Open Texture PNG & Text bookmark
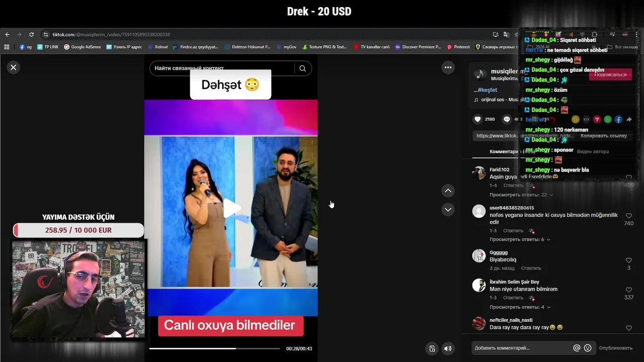644x362 pixels. point(325,47)
